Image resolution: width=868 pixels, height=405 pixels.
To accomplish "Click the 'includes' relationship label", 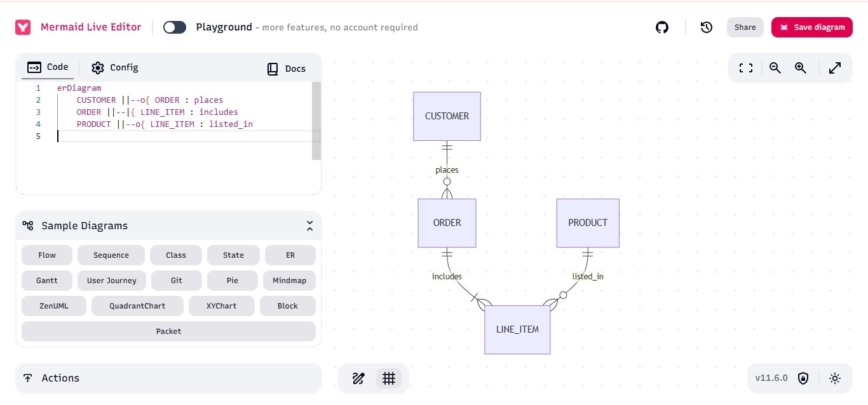I will [447, 276].
